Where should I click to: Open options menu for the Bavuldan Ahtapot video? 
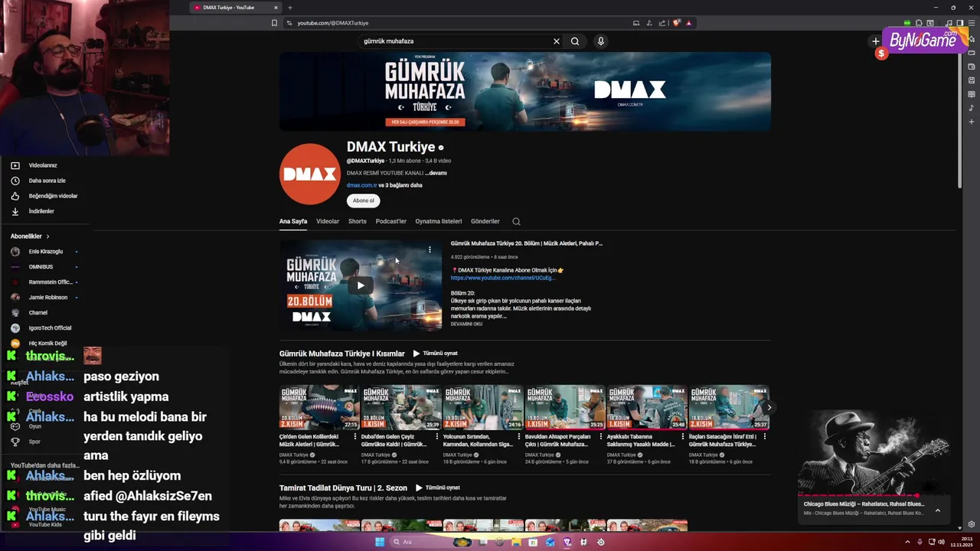(600, 437)
